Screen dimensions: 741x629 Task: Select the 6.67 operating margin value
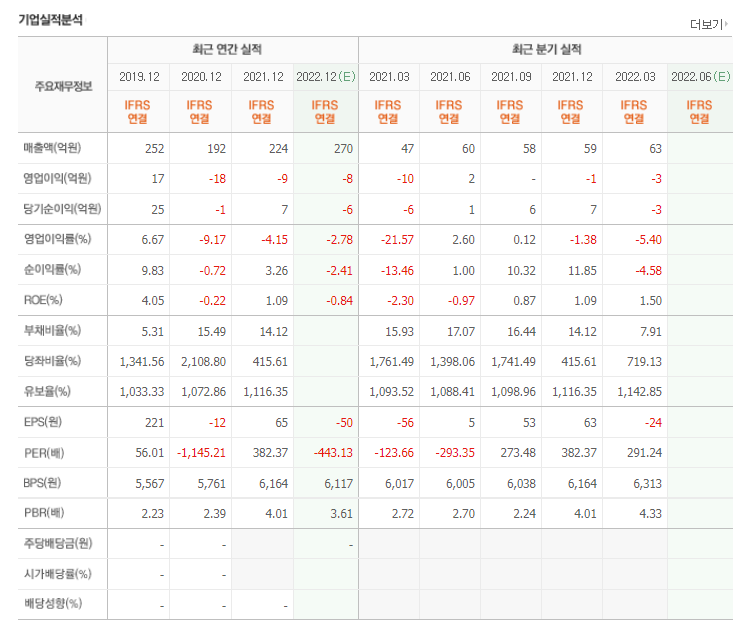(153, 240)
